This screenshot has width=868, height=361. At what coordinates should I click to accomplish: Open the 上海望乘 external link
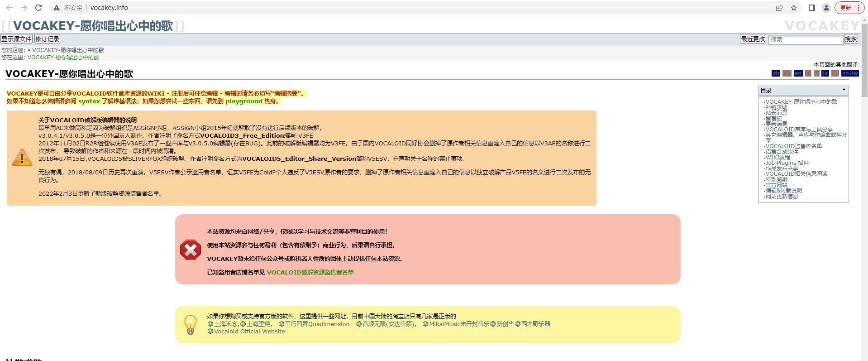255,324
